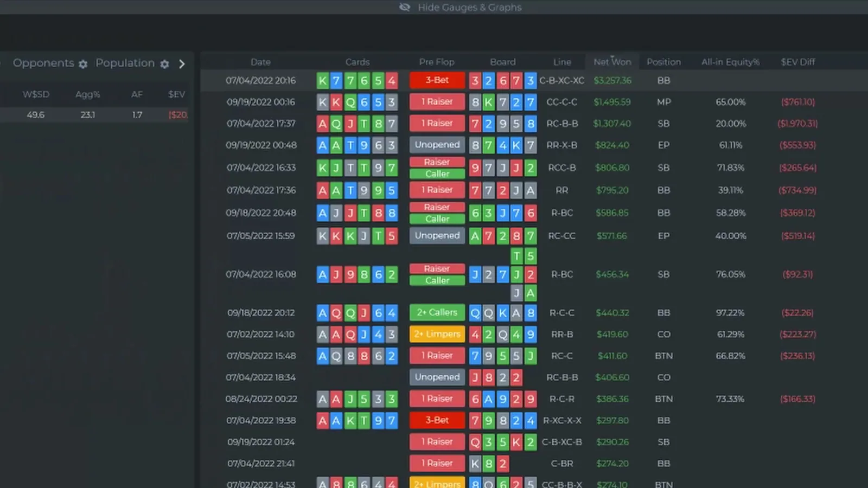The image size is (868, 488).
Task: Sort by the Date column header
Action: pyautogui.click(x=260, y=62)
